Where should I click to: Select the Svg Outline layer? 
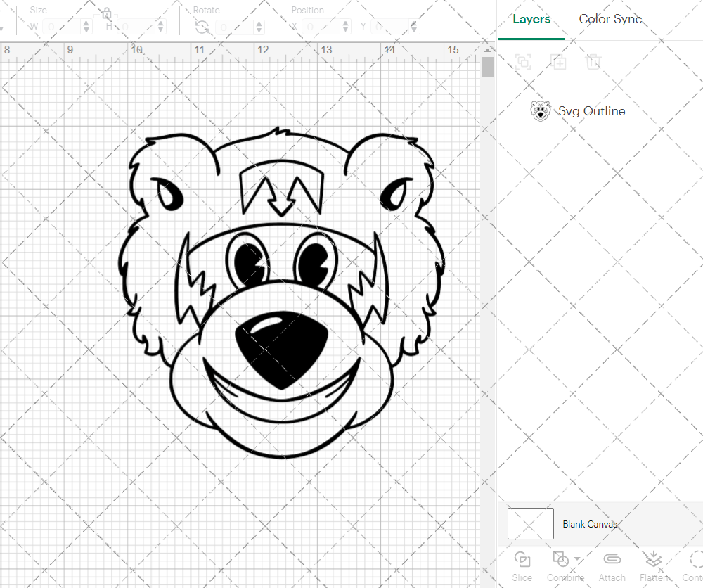(592, 111)
